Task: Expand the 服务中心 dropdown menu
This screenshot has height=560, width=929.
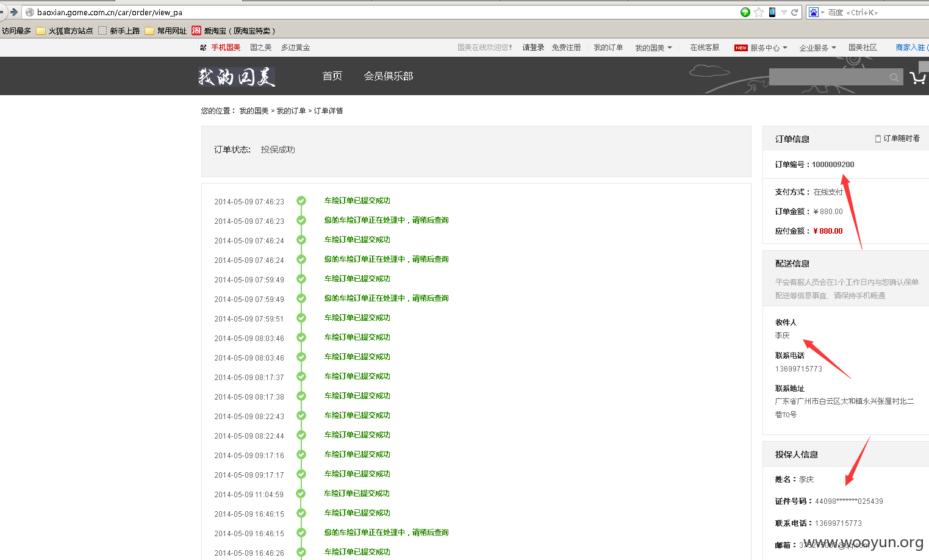Action: click(x=769, y=48)
